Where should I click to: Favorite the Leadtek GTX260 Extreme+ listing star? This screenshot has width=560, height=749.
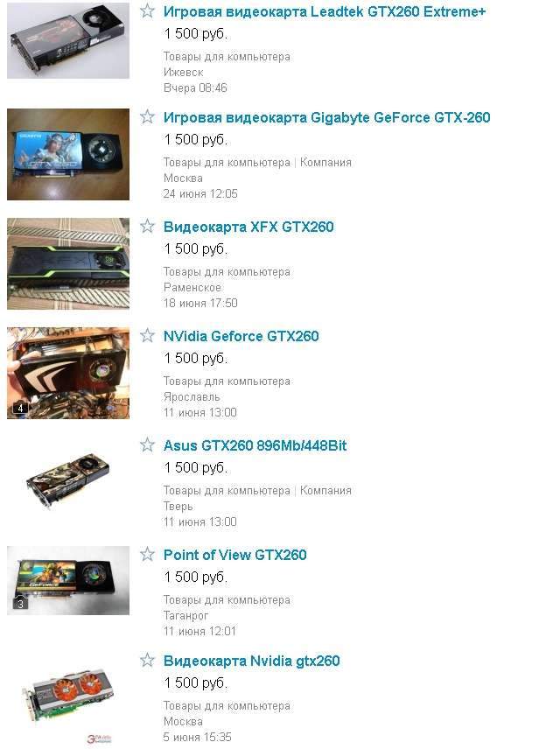coord(147,10)
